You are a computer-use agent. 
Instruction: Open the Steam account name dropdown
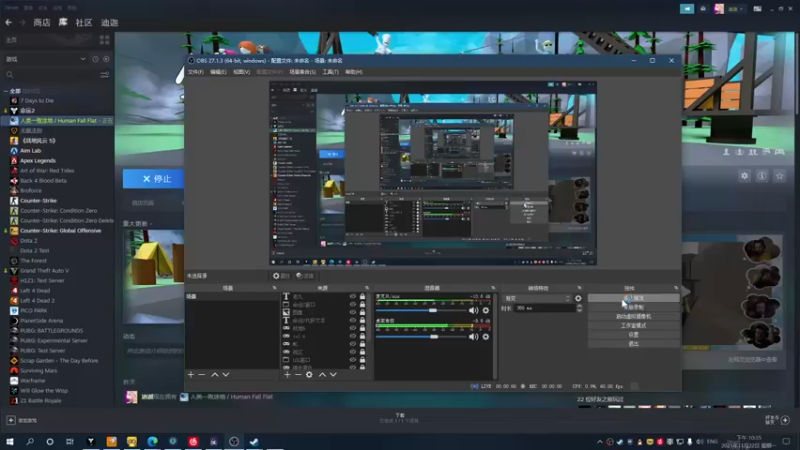[736, 9]
